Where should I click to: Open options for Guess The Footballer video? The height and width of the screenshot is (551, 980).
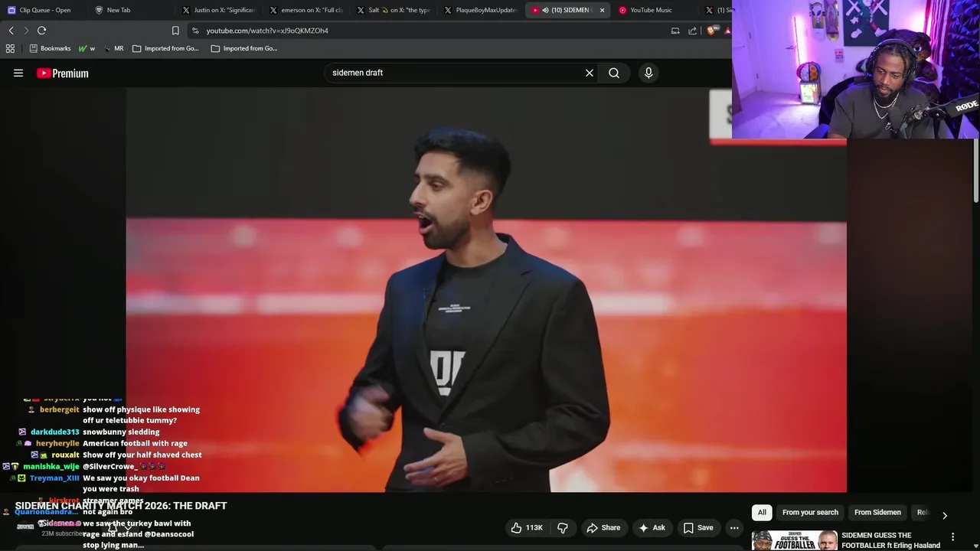pyautogui.click(x=952, y=536)
